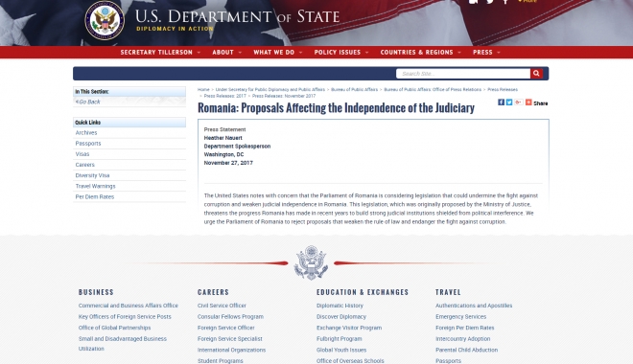Expand the What We Do menu arrow
Image resolution: width=633 pixels, height=364 pixels.
pos(300,53)
